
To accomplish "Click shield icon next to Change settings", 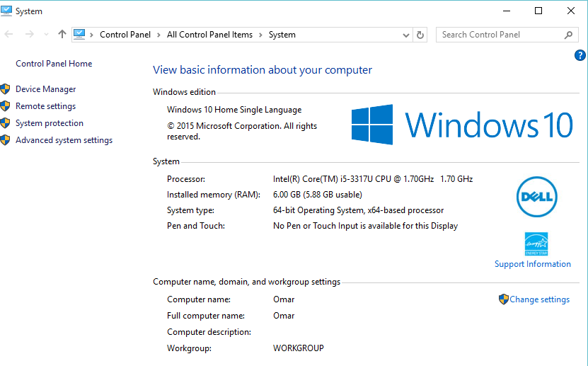I will coord(503,299).
